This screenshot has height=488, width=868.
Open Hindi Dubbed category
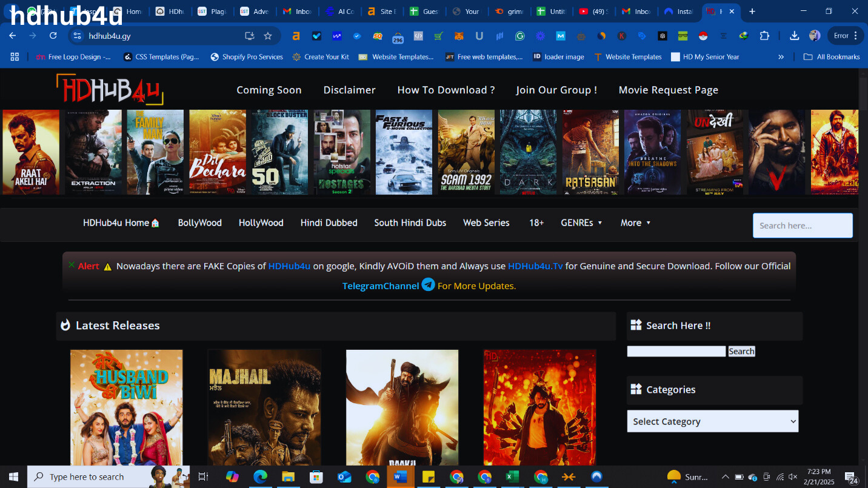329,222
